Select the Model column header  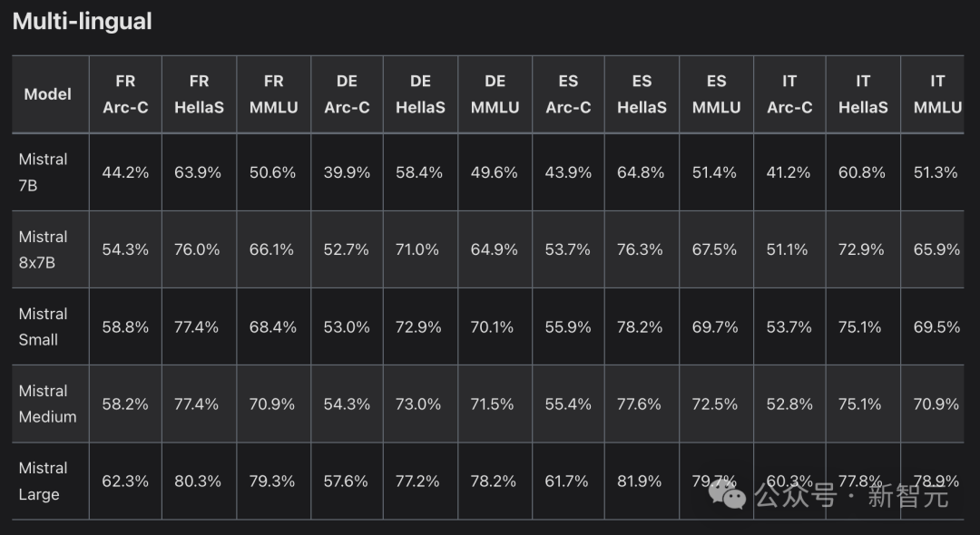coord(48,94)
